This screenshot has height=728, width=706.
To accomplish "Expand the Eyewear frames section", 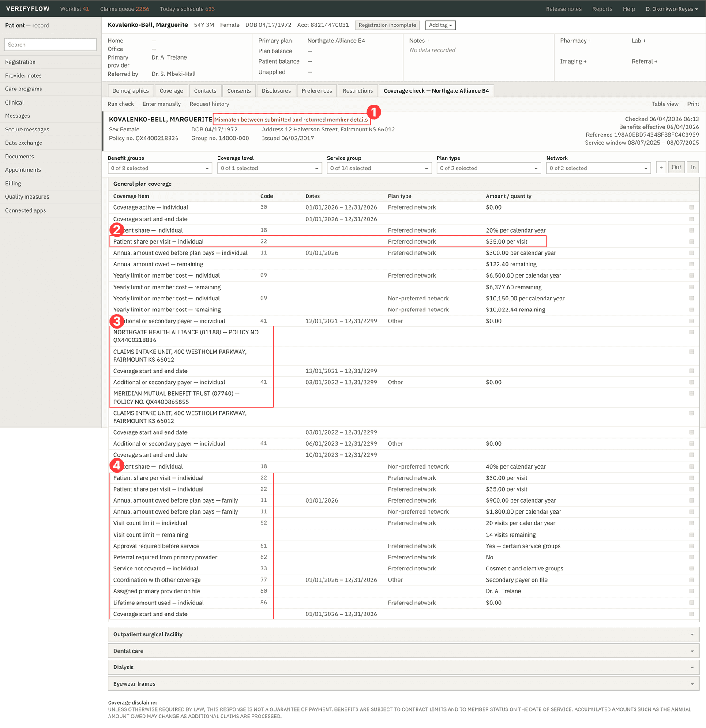I will point(403,684).
